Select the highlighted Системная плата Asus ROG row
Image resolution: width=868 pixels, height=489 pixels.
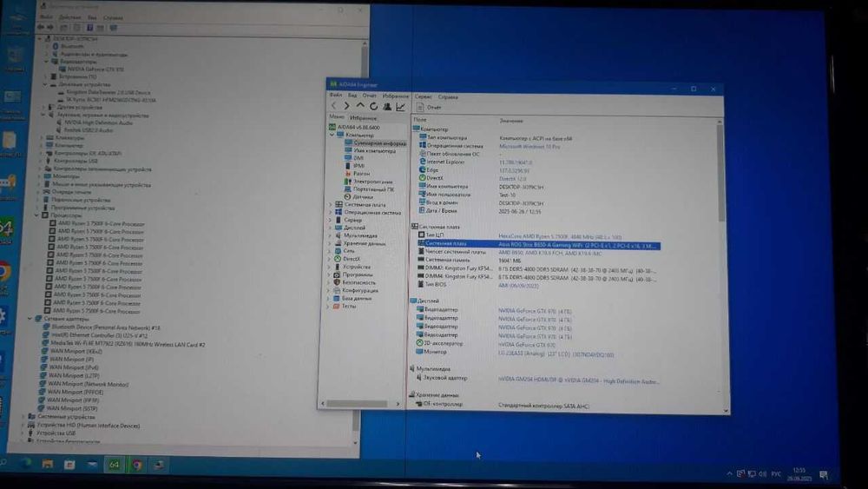coord(539,244)
